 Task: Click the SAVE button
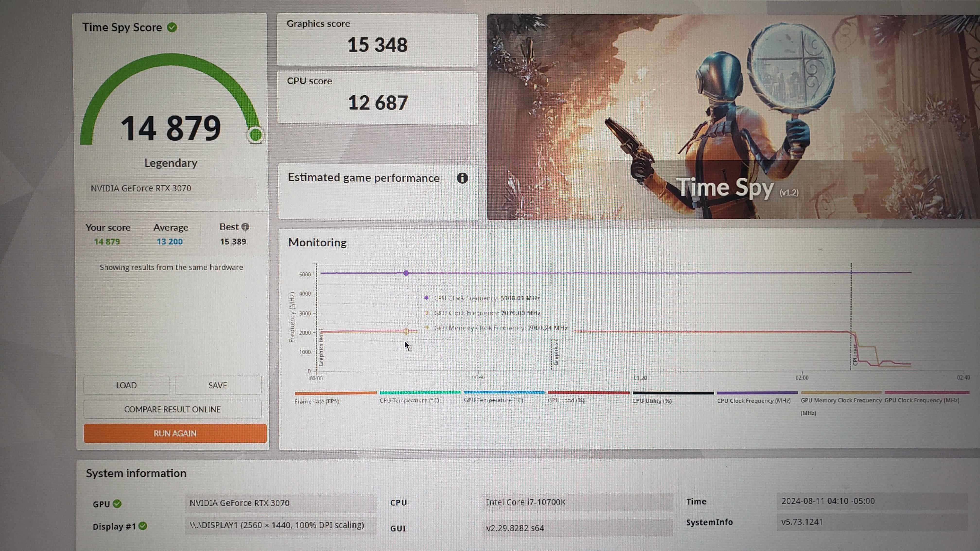(218, 385)
